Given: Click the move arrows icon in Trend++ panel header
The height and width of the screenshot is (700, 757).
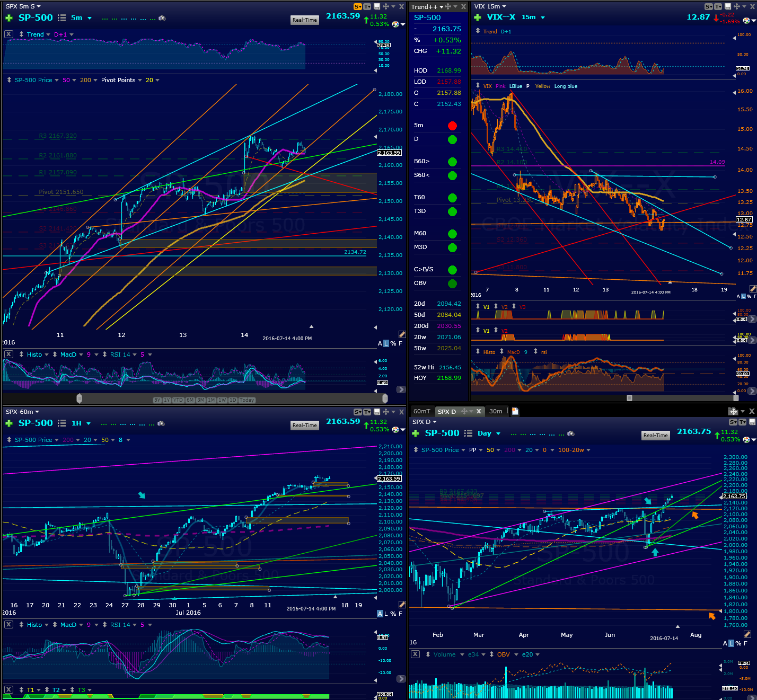Looking at the screenshot, I should point(448,6).
